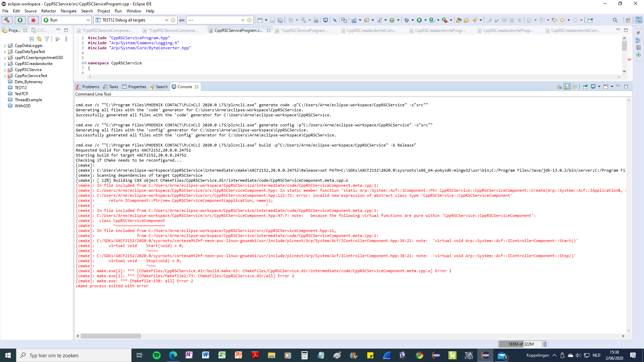
Task: Click the Build hammer button
Action: click(7, 20)
